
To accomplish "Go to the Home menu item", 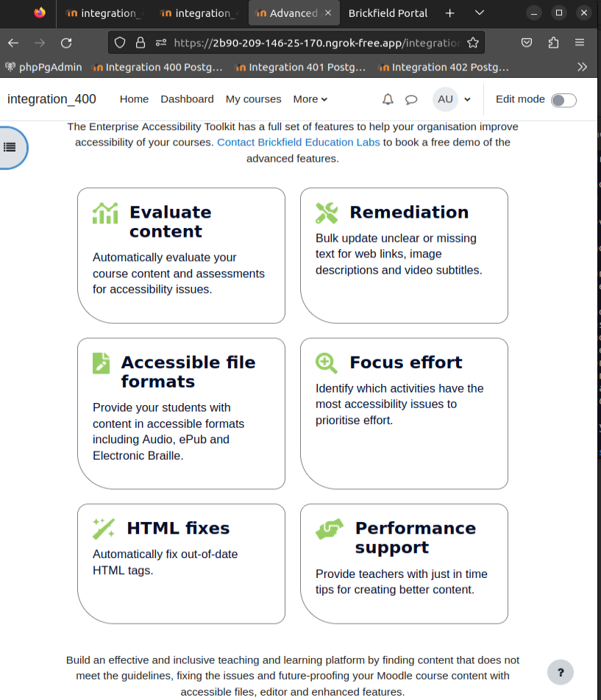I will click(x=134, y=99).
